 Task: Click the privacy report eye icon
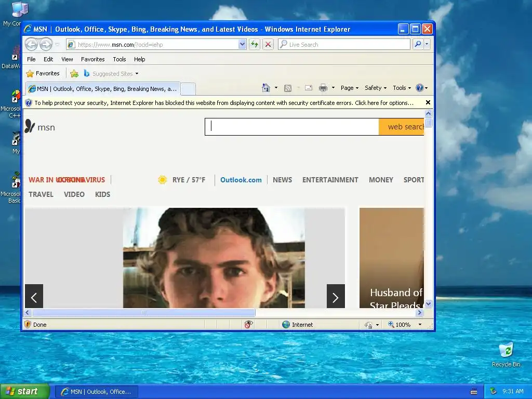[x=248, y=324]
